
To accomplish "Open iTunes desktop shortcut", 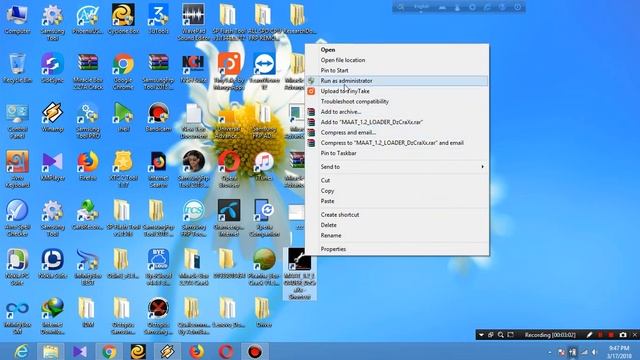I will 264,166.
